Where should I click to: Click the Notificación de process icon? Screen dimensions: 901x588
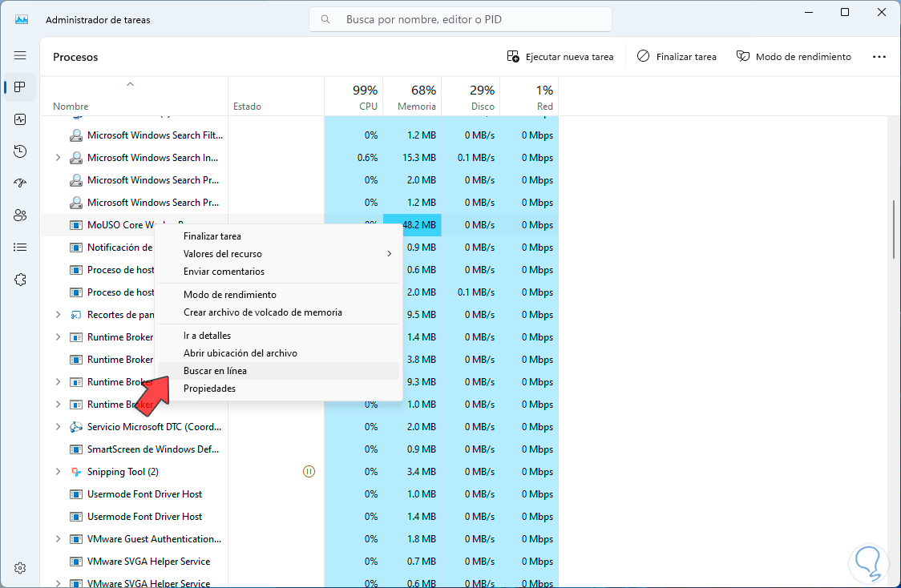point(76,248)
